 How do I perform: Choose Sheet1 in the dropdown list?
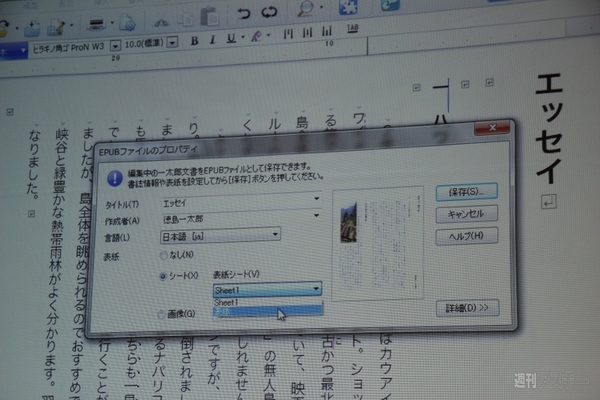tap(267, 302)
